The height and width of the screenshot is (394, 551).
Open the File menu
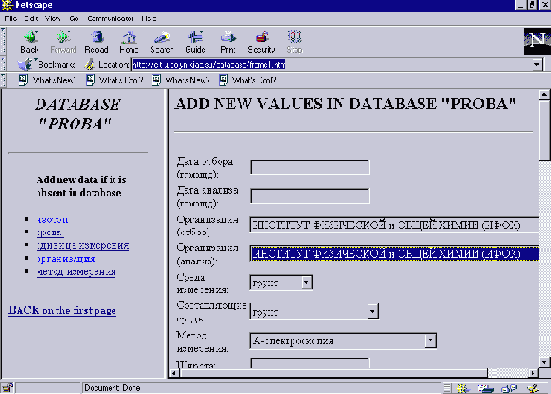(11, 19)
